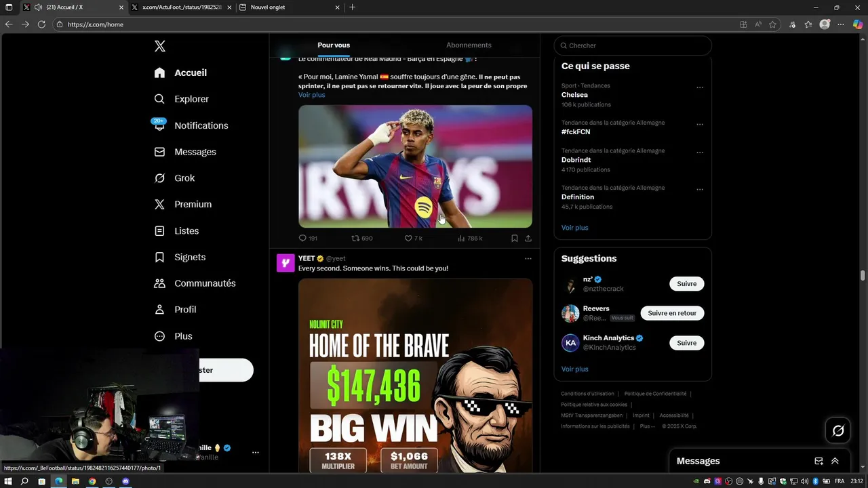Open the Dobrindt trend
This screenshot has width=868, height=488.
[x=578, y=160]
